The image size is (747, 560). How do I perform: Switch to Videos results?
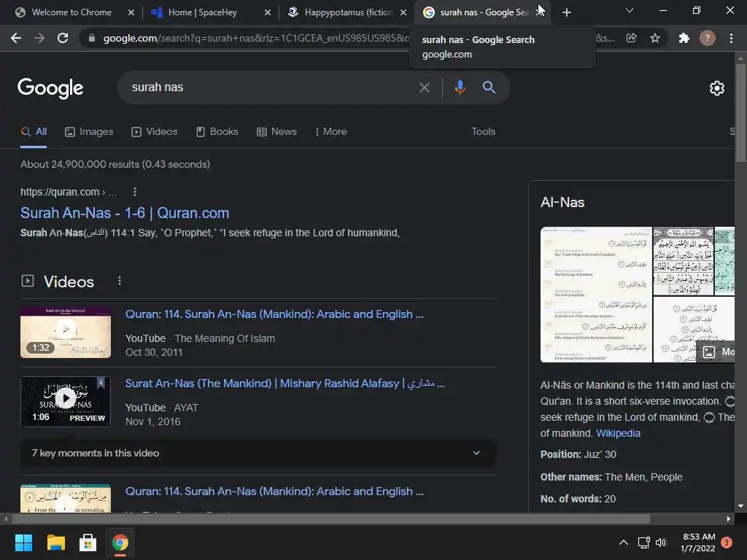155,132
